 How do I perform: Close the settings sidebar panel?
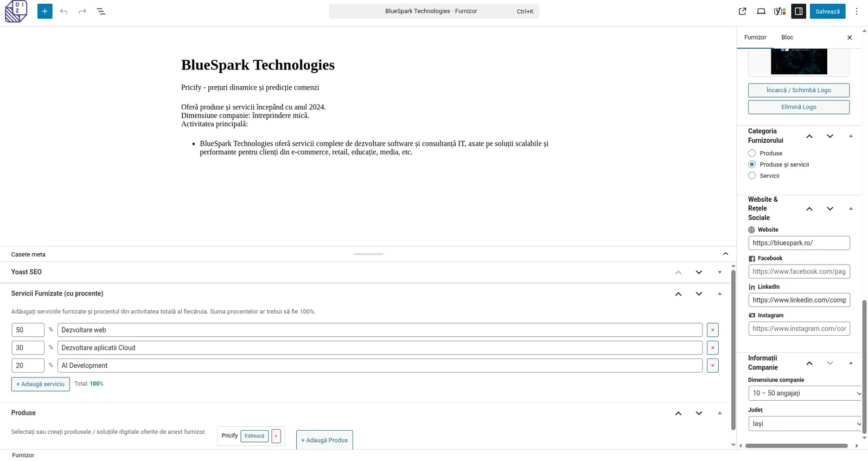coord(850,37)
